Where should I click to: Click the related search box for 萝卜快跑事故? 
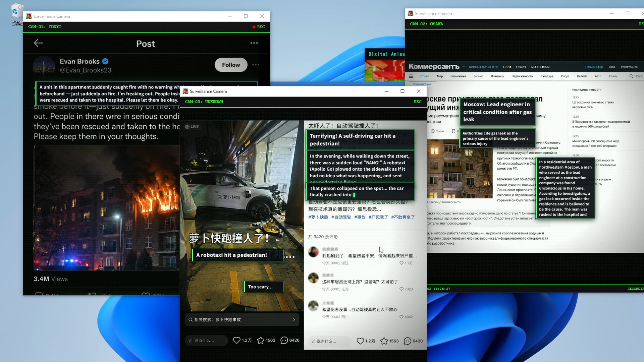point(241,319)
